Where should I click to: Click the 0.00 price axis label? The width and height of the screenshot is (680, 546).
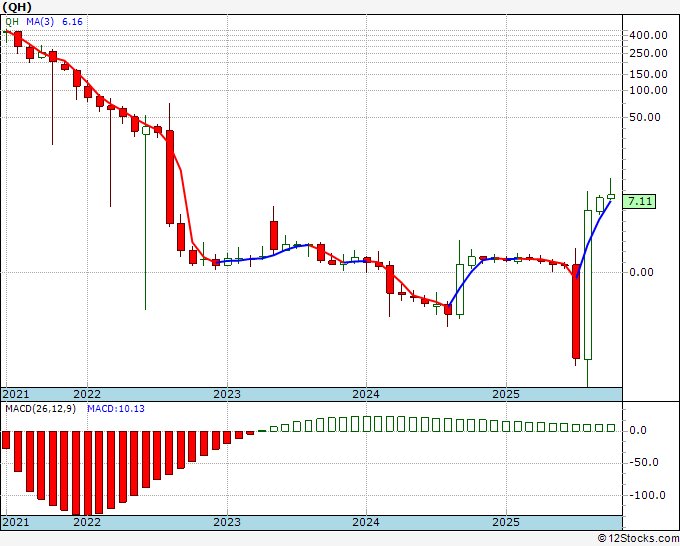point(641,272)
